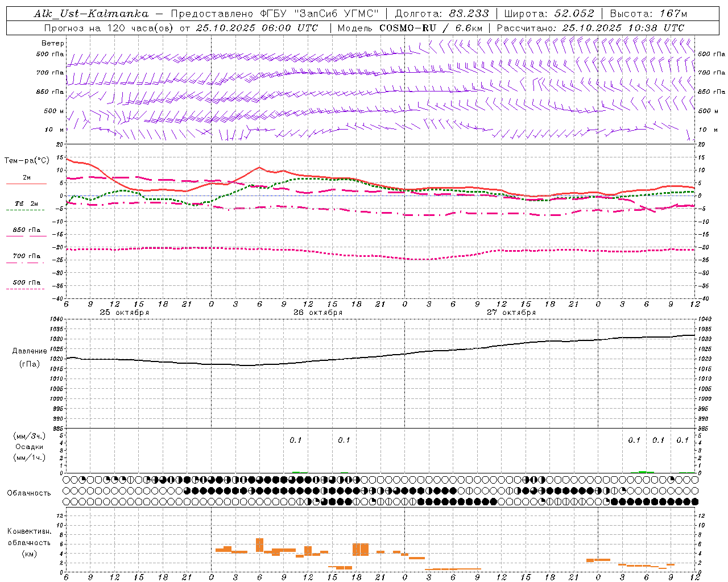Click the "(мм/3ч.)" precipitation unit label
Image resolution: width=728 pixels, height=582 pixels.
pyautogui.click(x=30, y=436)
